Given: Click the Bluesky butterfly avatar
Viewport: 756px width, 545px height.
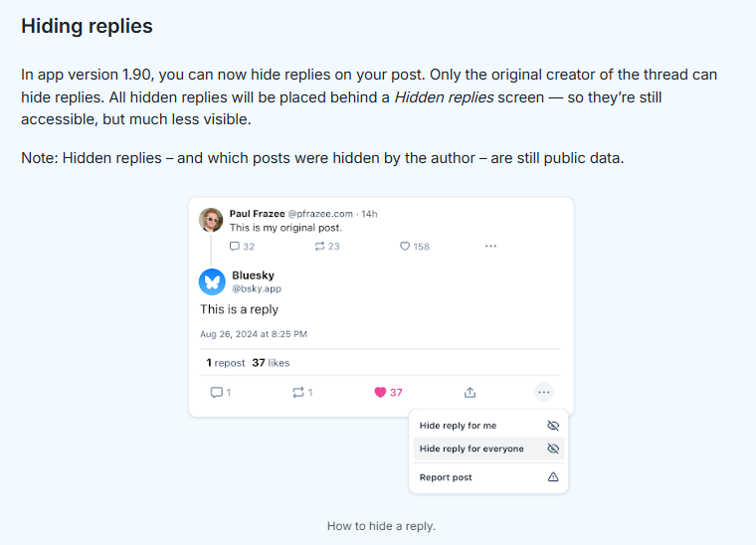Looking at the screenshot, I should coord(212,281).
